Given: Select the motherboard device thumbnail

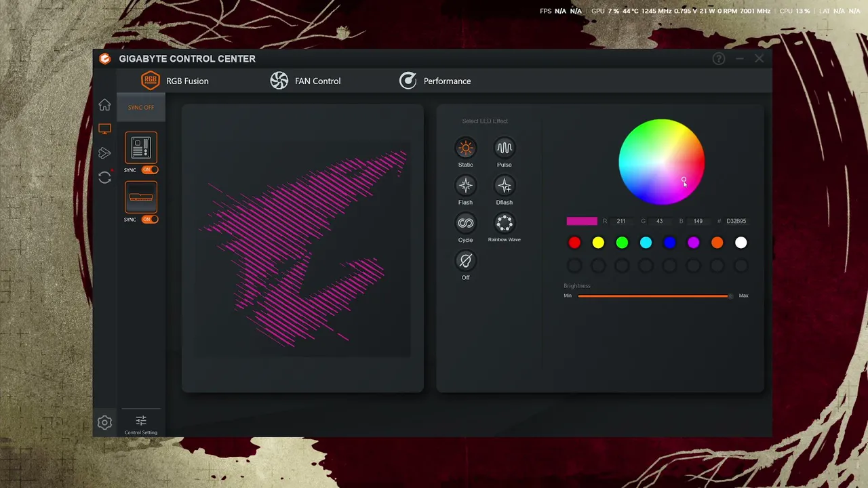Looking at the screenshot, I should 141,148.
